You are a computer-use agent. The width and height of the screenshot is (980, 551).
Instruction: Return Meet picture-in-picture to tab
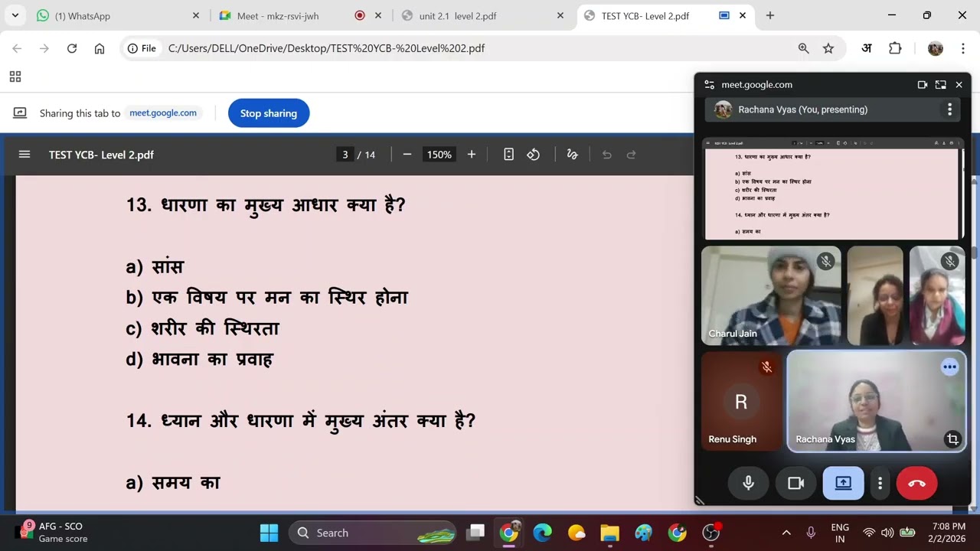click(941, 85)
